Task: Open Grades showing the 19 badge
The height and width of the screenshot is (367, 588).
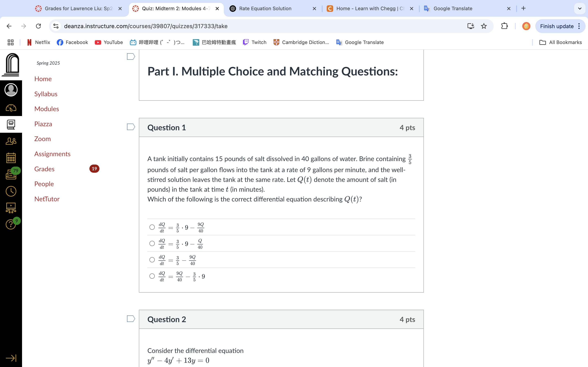Action: (x=44, y=169)
